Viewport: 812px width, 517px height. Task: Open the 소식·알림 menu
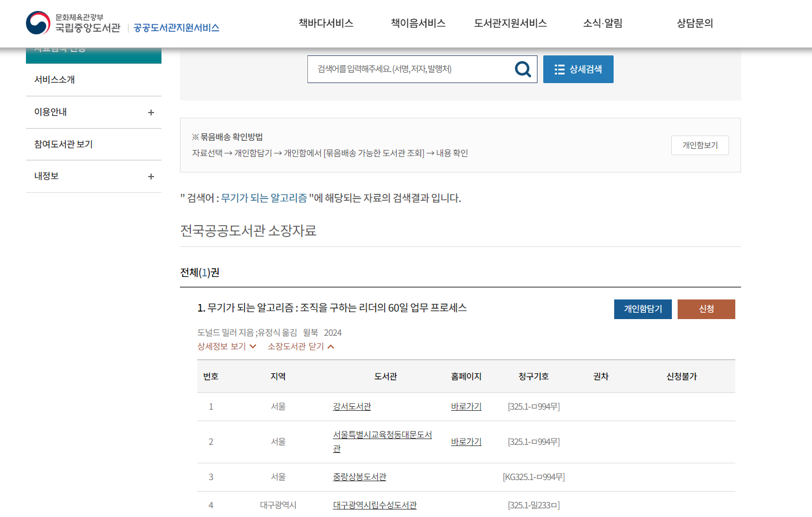[602, 23]
